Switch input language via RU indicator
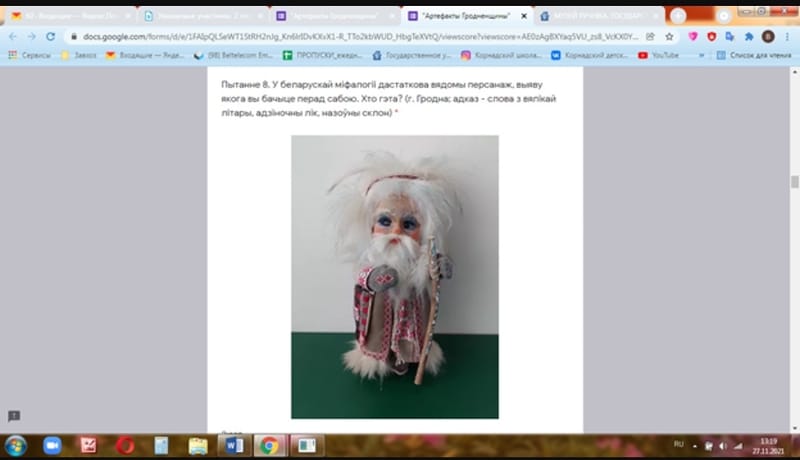This screenshot has height=460, width=800. click(679, 443)
